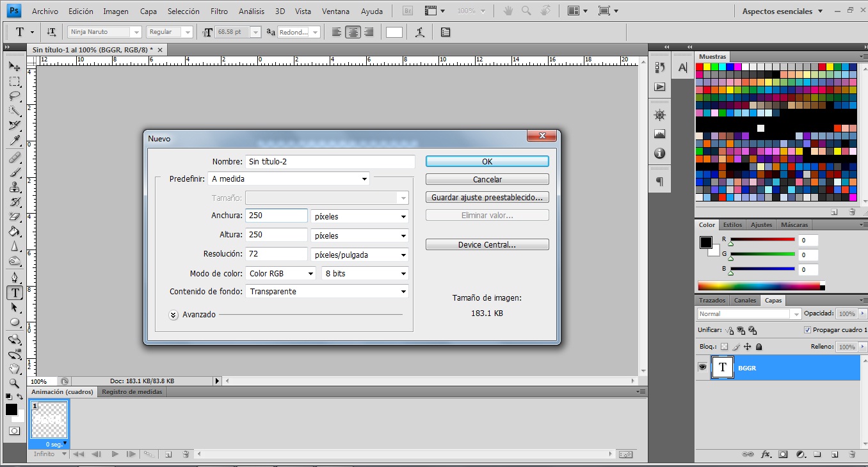Delete layer with Capas trash icon
Image resolution: width=868 pixels, height=467 pixels.
click(x=852, y=454)
